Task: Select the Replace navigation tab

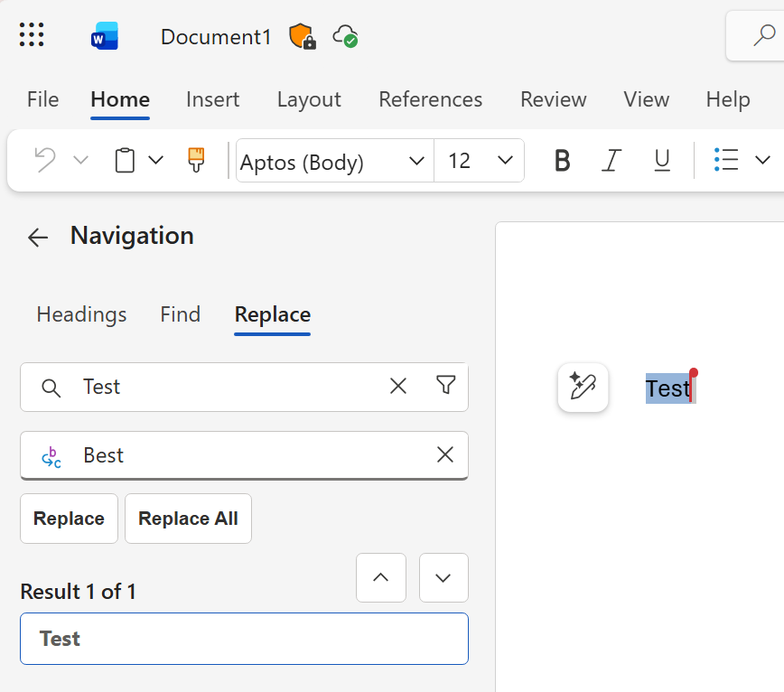Action: (x=273, y=314)
